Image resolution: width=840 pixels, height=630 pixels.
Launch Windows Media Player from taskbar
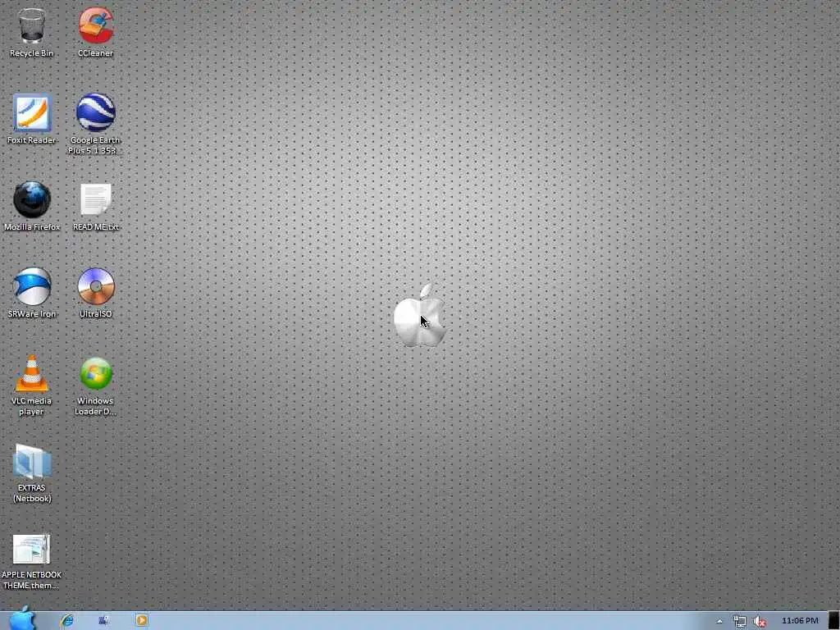point(141,620)
